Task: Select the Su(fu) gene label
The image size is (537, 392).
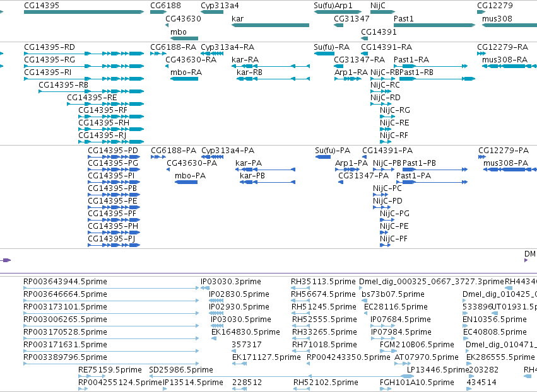Action: [x=324, y=6]
